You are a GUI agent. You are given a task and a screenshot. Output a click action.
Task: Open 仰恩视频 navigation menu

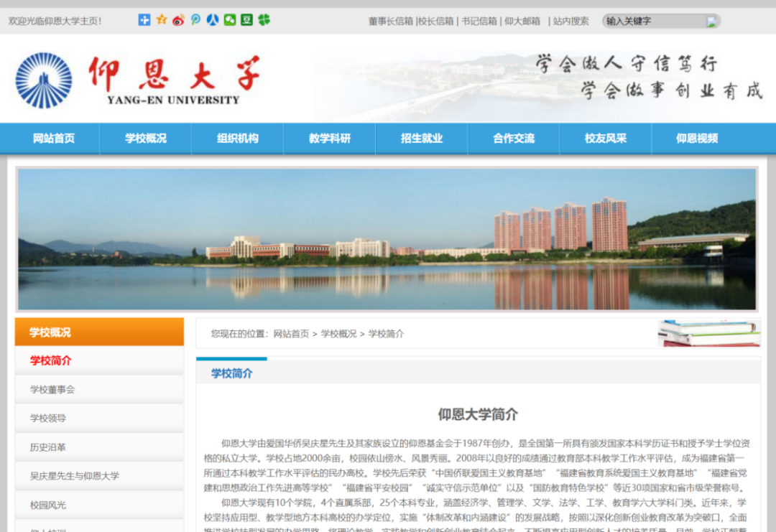tap(697, 139)
